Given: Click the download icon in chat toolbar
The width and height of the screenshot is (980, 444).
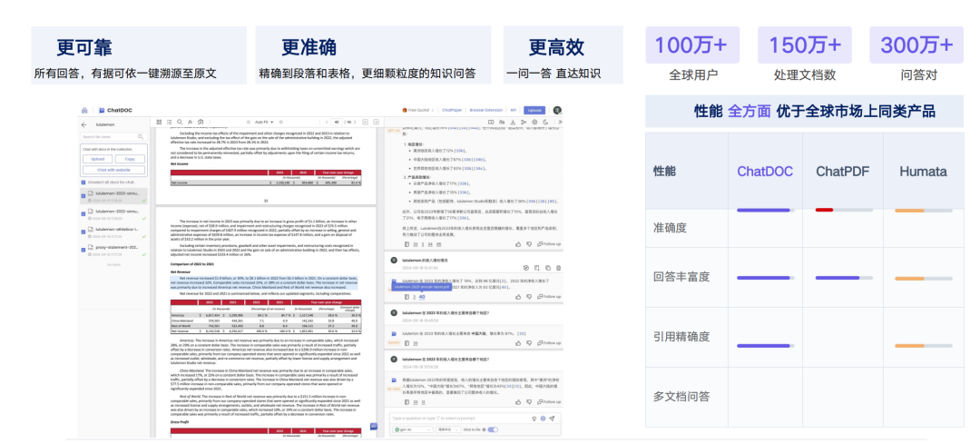Looking at the screenshot, I should (x=513, y=122).
